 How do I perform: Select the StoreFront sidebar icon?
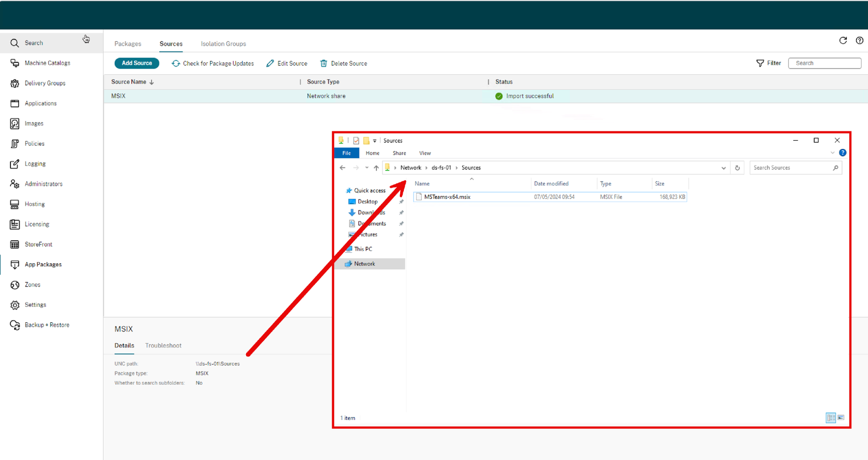(15, 244)
